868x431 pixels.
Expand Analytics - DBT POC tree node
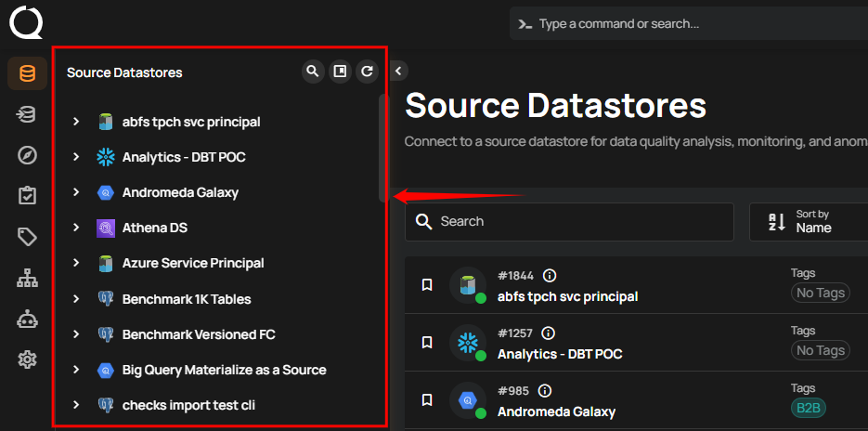(x=76, y=157)
